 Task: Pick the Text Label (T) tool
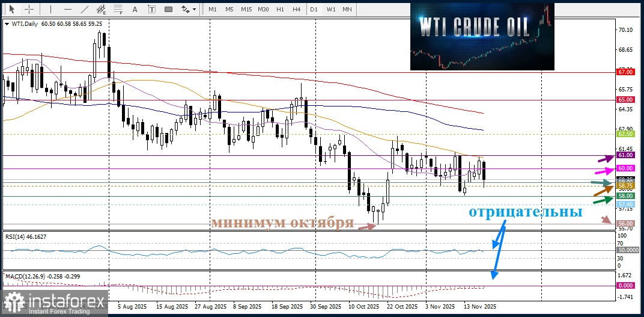tap(152, 9)
